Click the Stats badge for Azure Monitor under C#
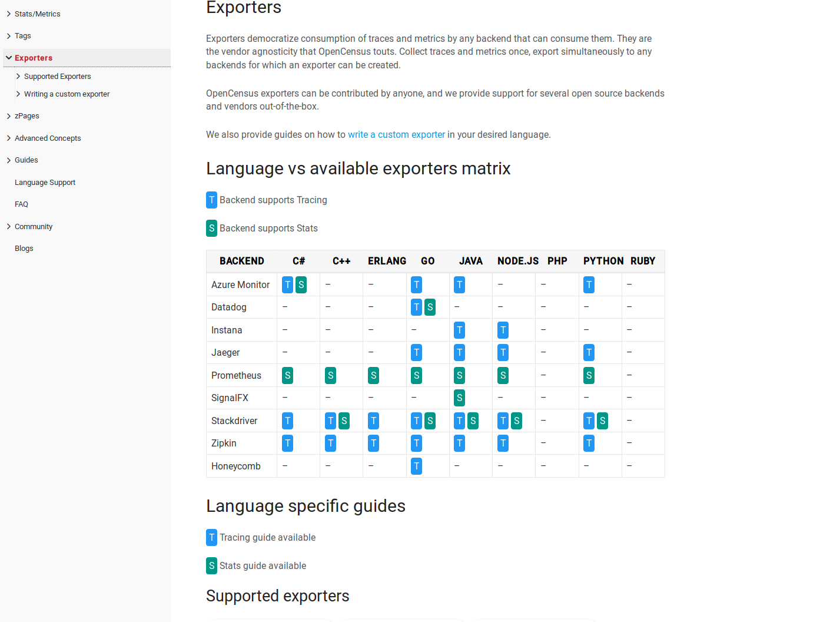 (301, 284)
